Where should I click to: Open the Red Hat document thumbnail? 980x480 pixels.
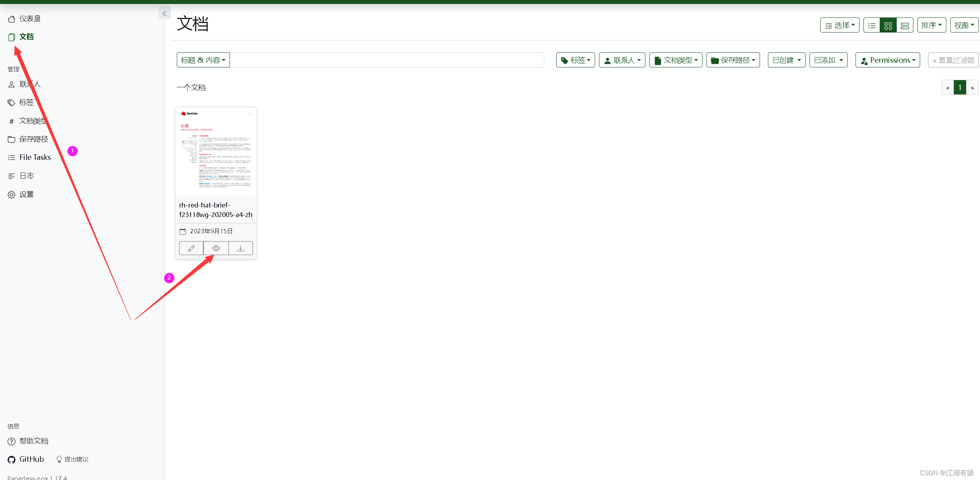pyautogui.click(x=216, y=152)
